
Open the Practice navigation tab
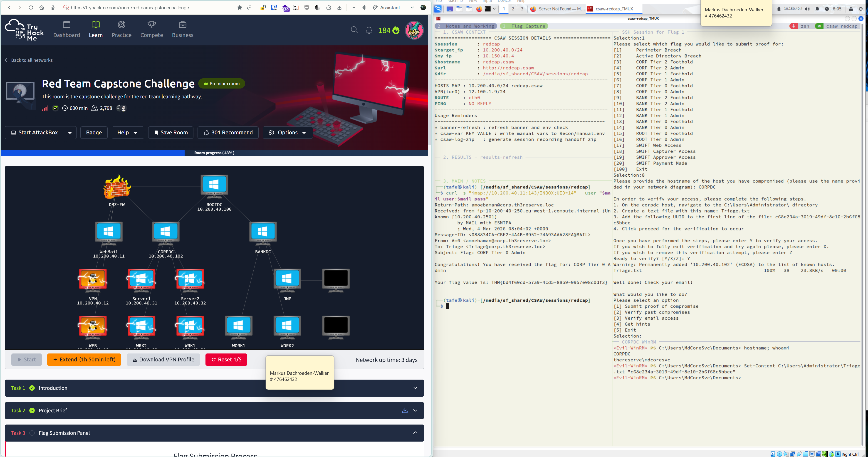[x=122, y=29]
